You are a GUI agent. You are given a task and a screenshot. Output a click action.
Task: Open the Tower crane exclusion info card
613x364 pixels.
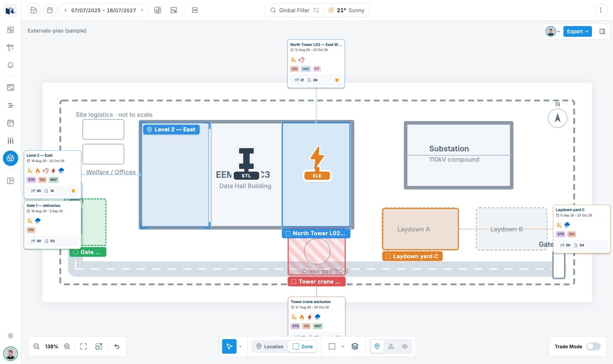[316, 317]
